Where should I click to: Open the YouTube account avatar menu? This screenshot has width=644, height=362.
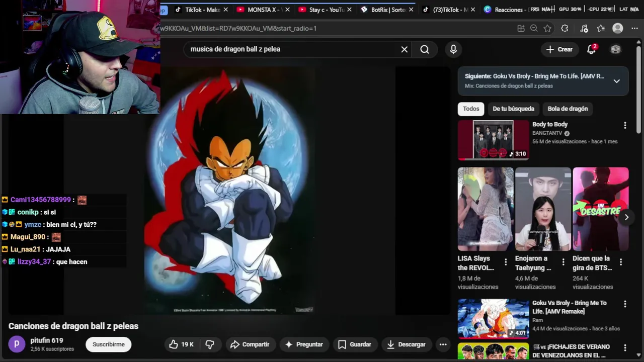click(x=615, y=49)
